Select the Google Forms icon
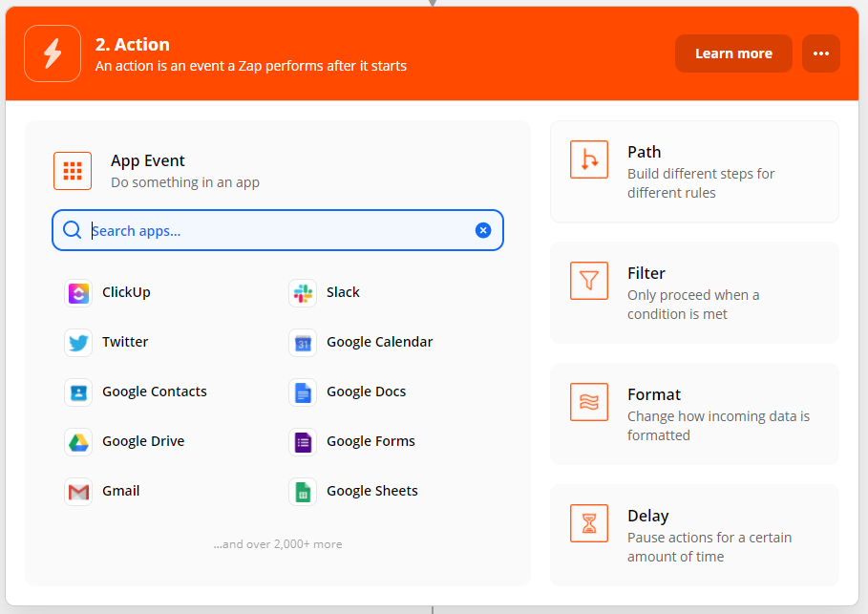The height and width of the screenshot is (614, 868). pos(303,442)
